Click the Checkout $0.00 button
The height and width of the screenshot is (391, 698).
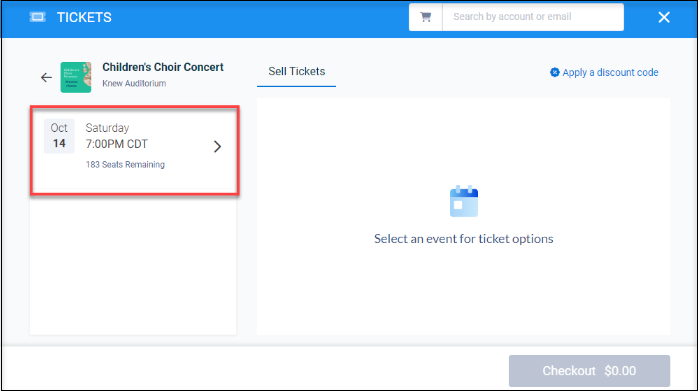[589, 371]
